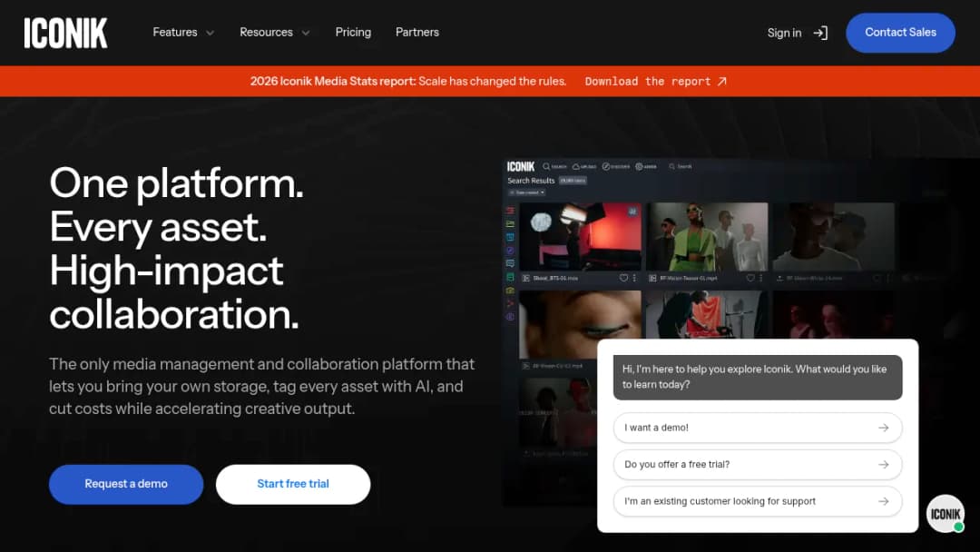Click the Search Results item count badge

[573, 181]
